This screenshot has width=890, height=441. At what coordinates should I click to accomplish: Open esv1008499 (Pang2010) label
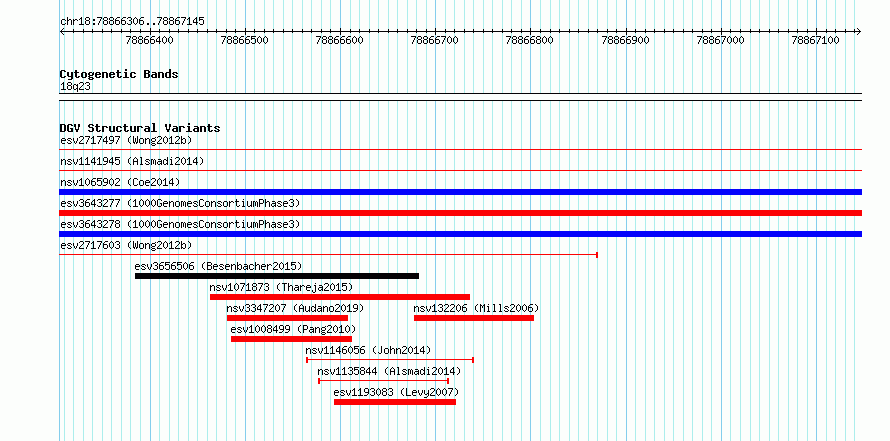[x=293, y=329]
